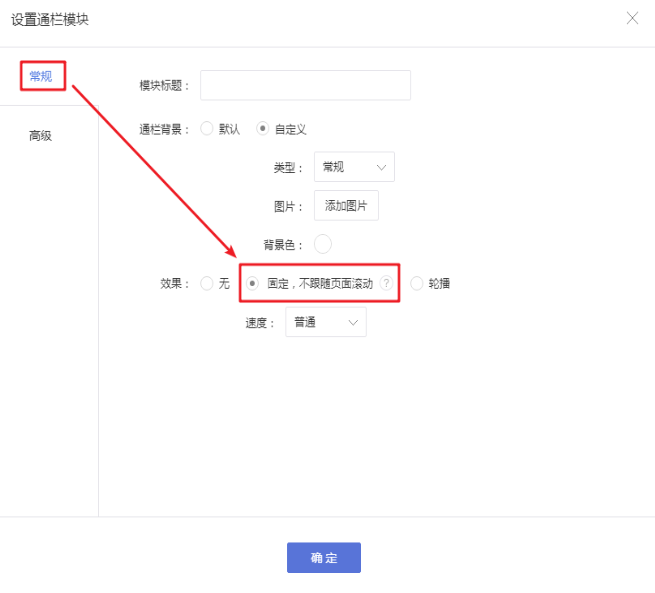Click the 速度 dropdown chevron arrow
Screen dimensions: 655x593
[353, 322]
